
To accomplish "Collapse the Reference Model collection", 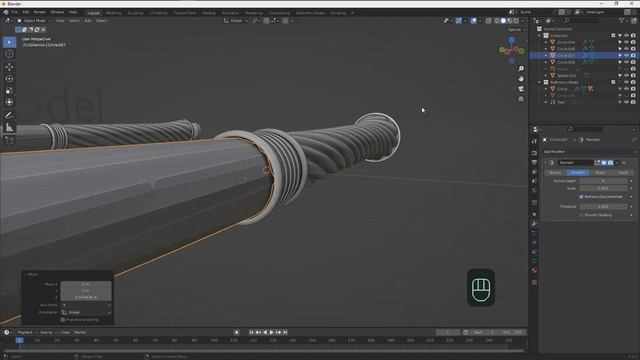I will [x=539, y=82].
